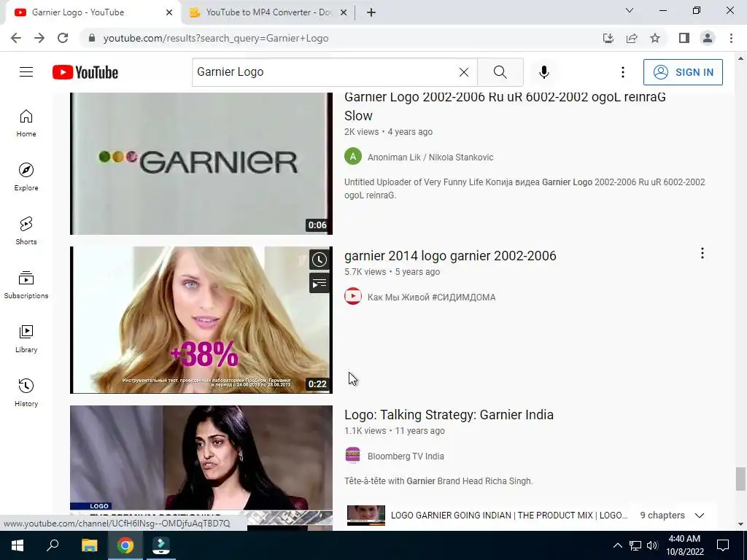
Task: Open Shorts in the sidebar
Action: click(26, 230)
